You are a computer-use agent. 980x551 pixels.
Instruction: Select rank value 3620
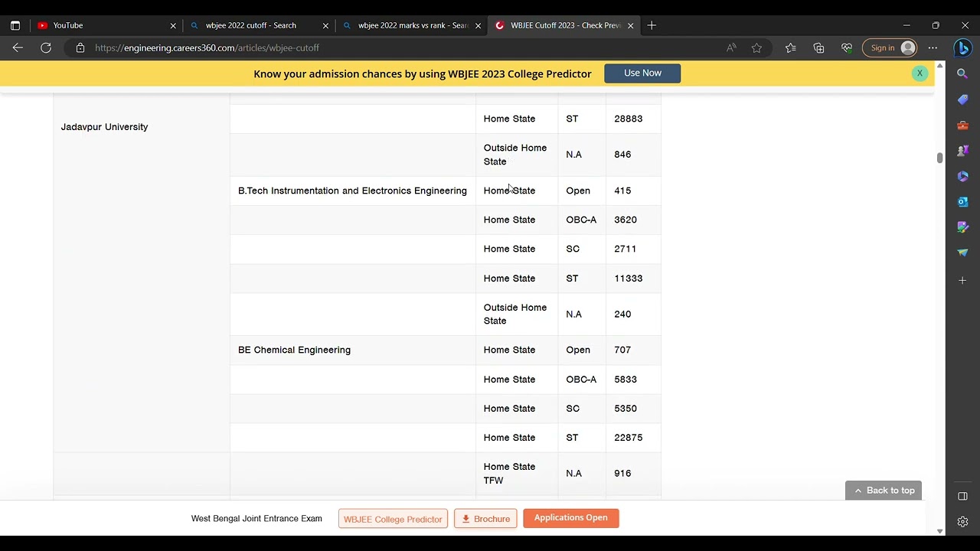pos(626,220)
